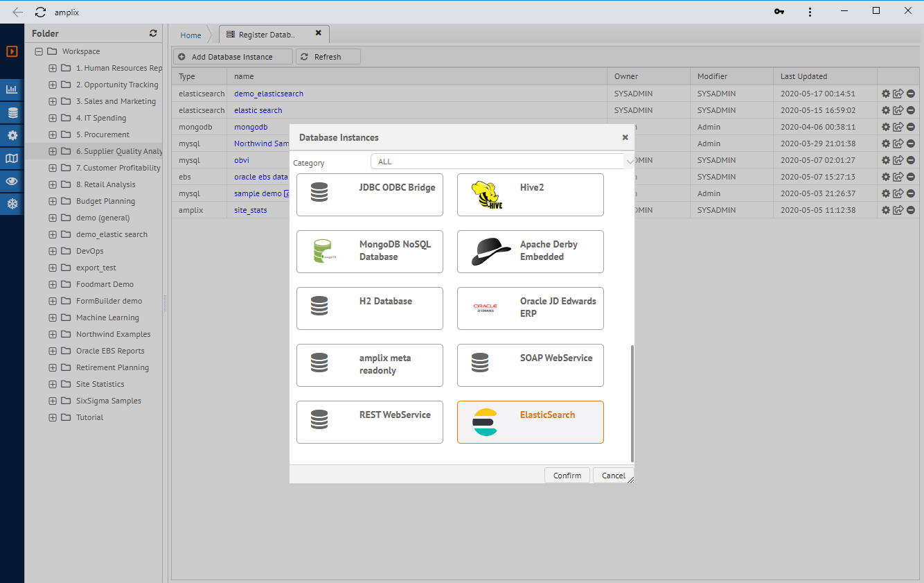Choose the MongoDB NoSQL Database card
924x583 pixels.
pyautogui.click(x=370, y=252)
